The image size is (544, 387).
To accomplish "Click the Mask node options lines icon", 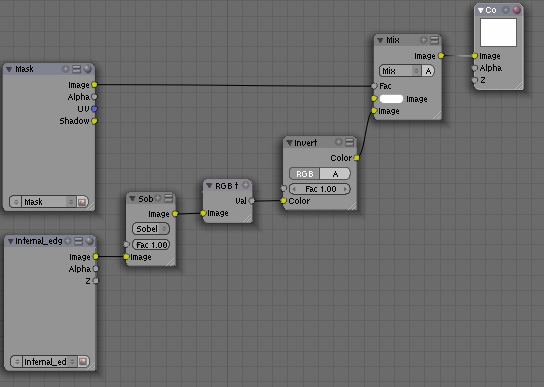I will (77, 69).
